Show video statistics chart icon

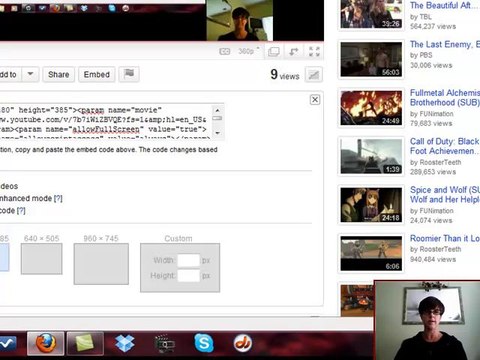pyautogui.click(x=314, y=75)
